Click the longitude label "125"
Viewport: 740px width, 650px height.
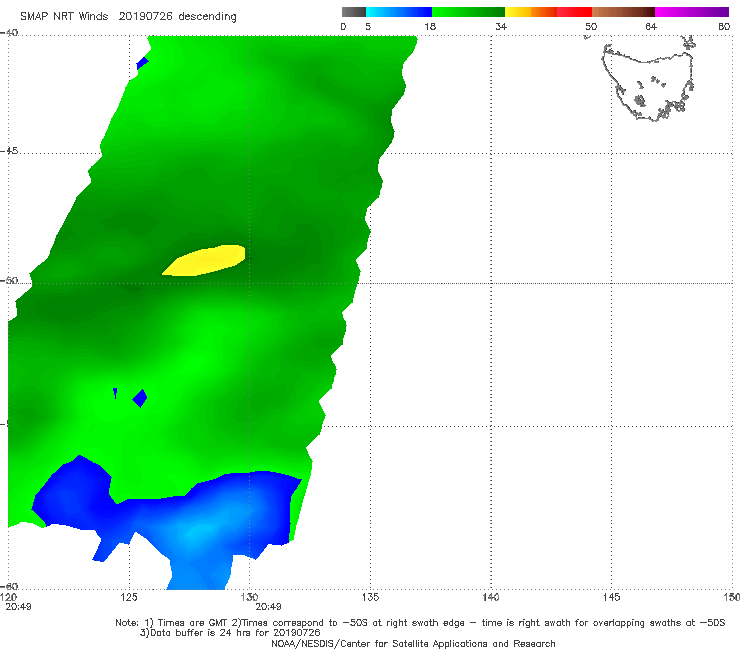[x=129, y=597]
